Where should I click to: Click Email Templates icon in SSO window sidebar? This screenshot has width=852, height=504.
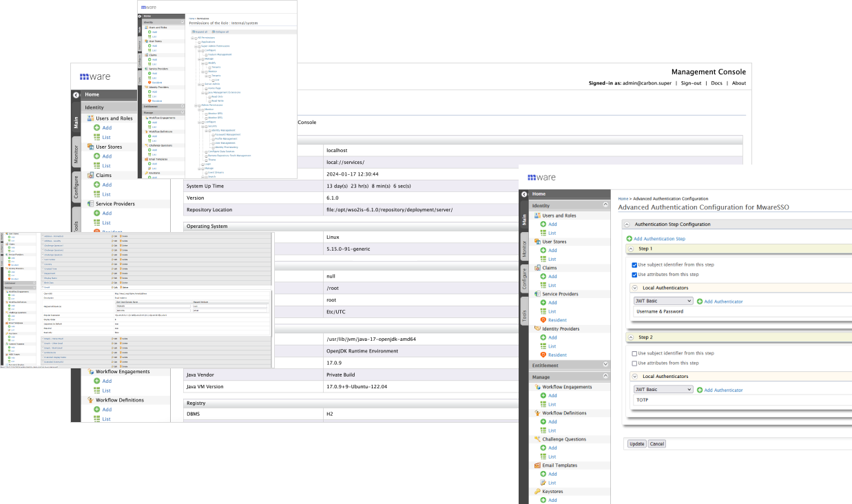(x=537, y=465)
